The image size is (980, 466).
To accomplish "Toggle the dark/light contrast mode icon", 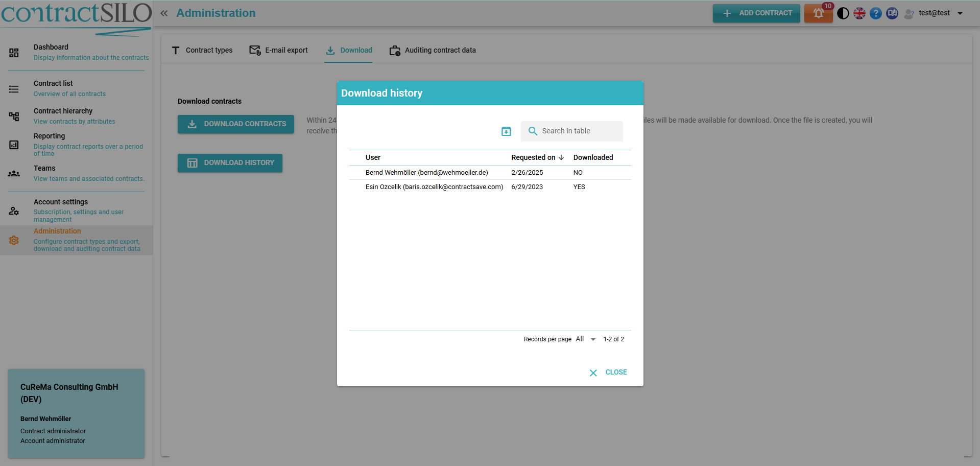I will [843, 13].
